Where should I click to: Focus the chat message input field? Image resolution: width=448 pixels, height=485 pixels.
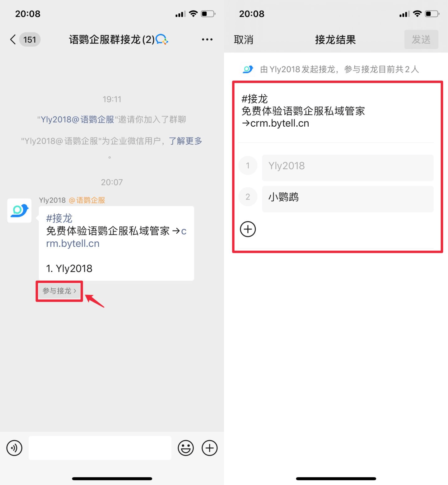100,448
